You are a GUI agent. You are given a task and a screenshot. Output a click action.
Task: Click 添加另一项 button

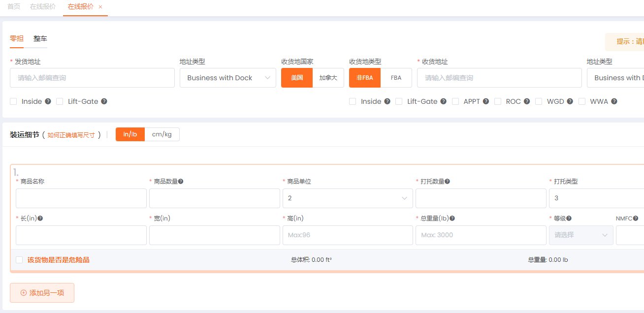tap(42, 293)
